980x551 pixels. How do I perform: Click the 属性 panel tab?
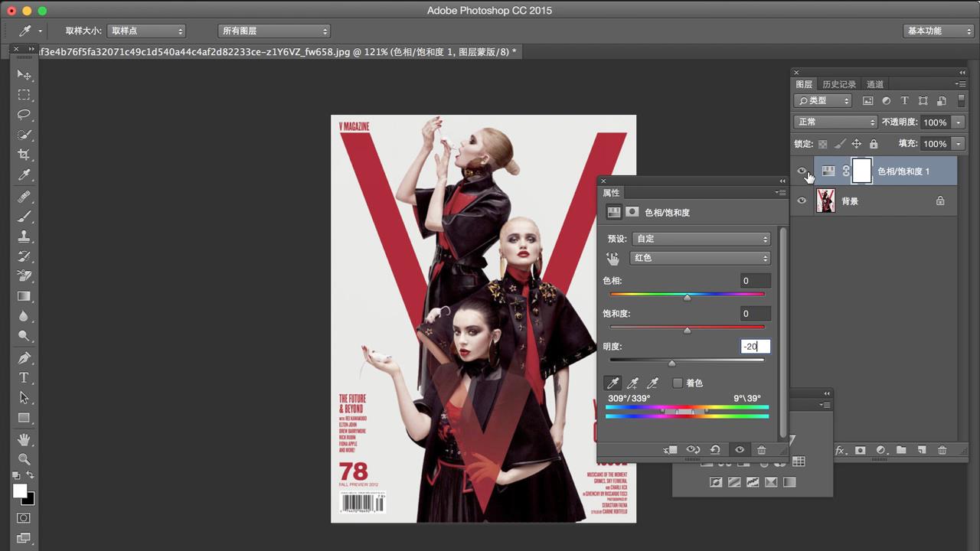click(611, 193)
